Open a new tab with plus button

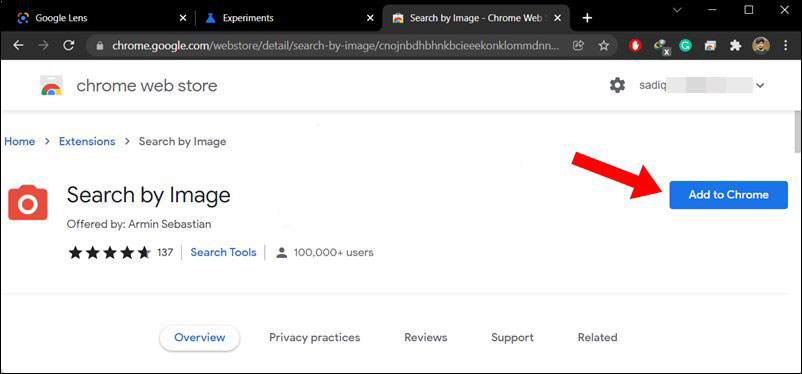pyautogui.click(x=587, y=18)
